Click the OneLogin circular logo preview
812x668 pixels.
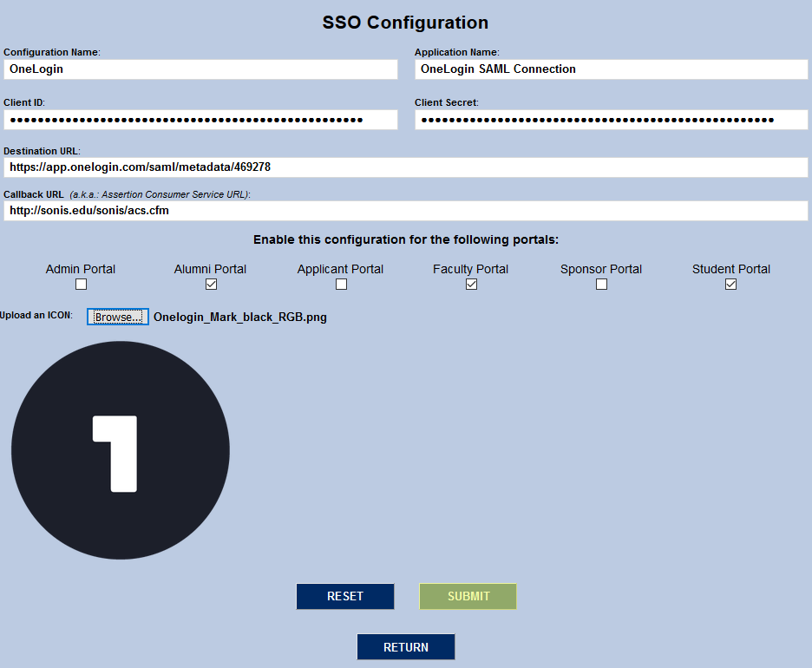(121, 449)
